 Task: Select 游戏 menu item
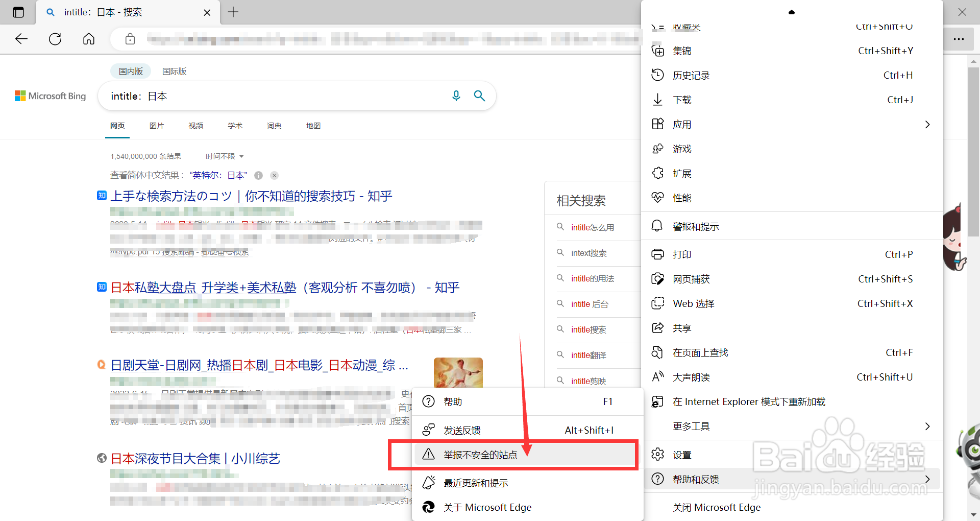coord(791,149)
